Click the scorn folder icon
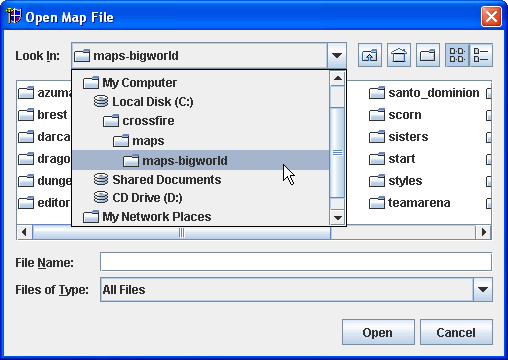The width and height of the screenshot is (508, 360). point(377,115)
